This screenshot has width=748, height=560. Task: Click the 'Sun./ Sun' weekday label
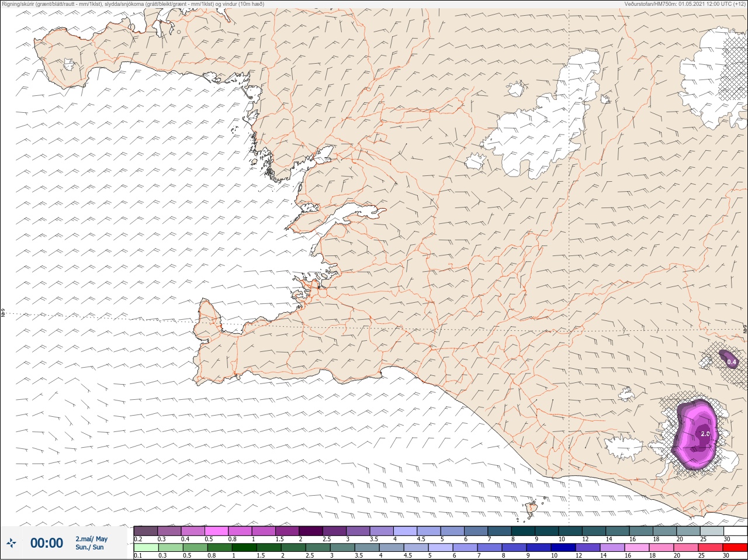89,547
